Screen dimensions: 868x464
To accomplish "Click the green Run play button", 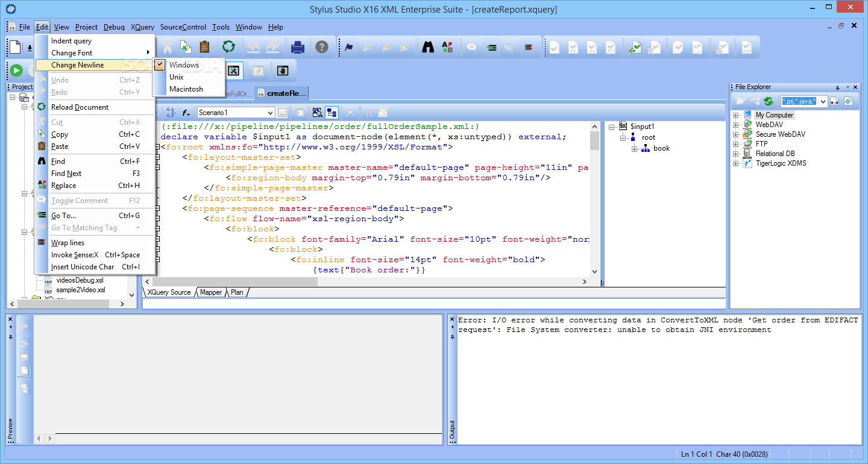I will point(16,71).
